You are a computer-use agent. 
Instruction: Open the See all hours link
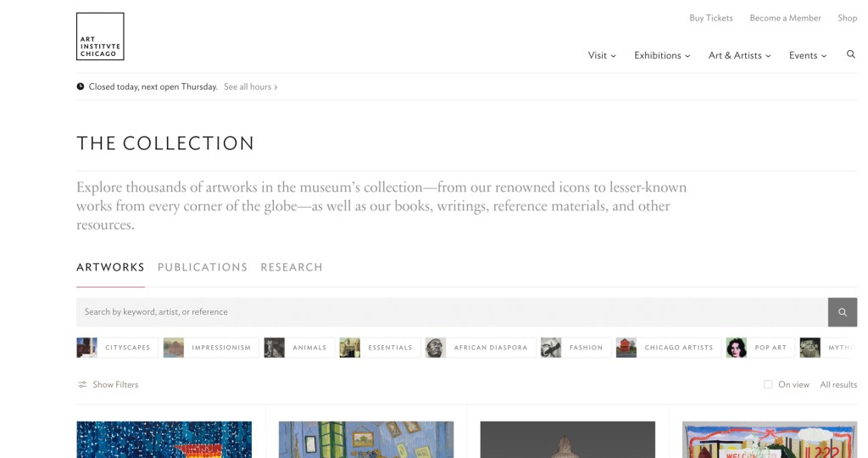click(x=250, y=87)
